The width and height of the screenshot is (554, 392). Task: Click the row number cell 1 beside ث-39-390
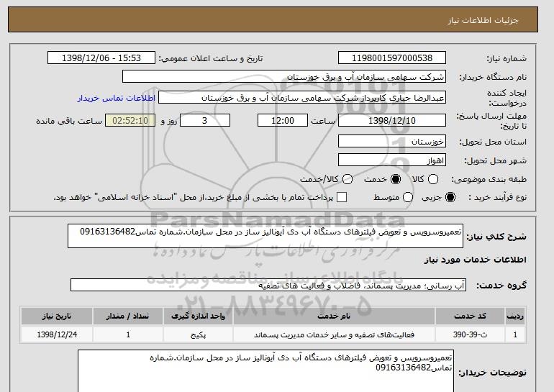[x=515, y=334]
